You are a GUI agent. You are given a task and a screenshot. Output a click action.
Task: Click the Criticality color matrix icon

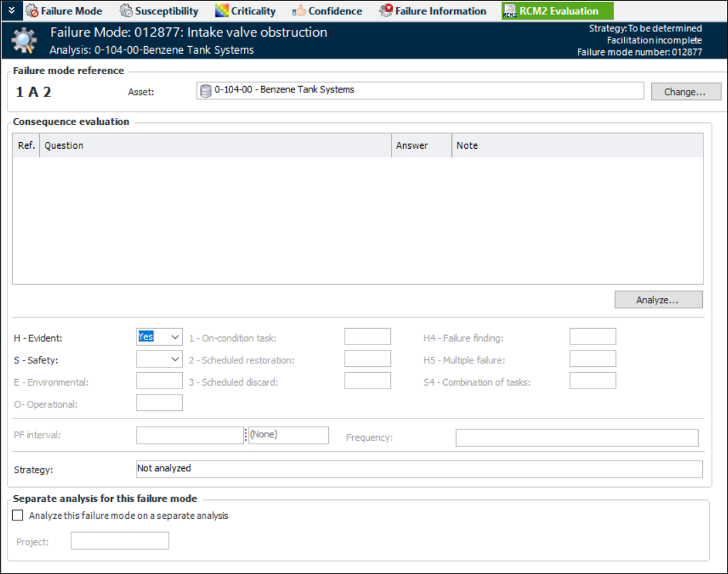tap(222, 11)
